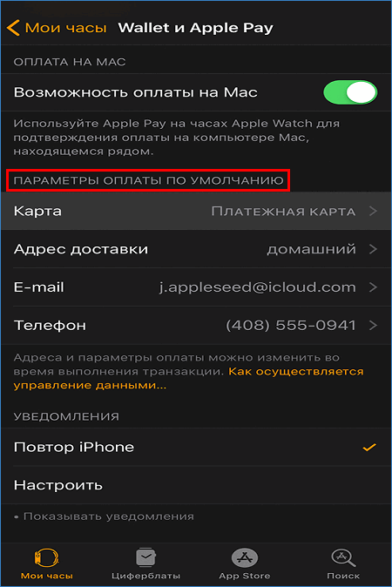
Task: Tap the (408) 555-0941 phone value
Action: (x=291, y=326)
